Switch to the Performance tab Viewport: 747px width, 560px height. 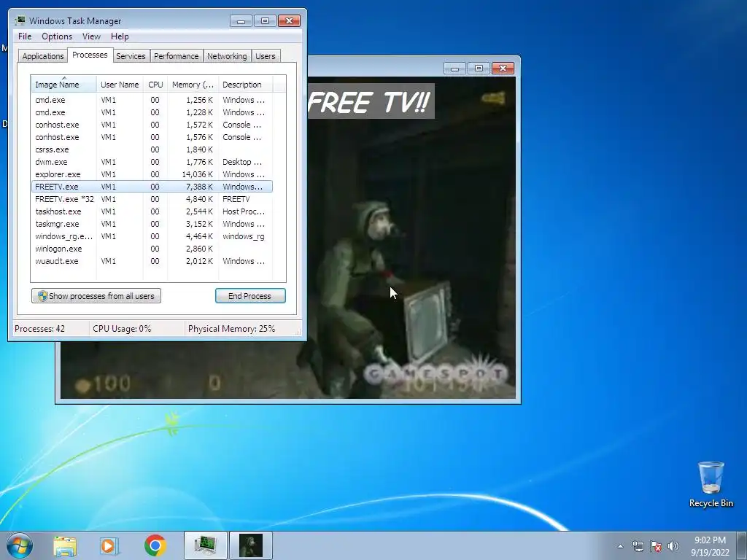tap(176, 55)
